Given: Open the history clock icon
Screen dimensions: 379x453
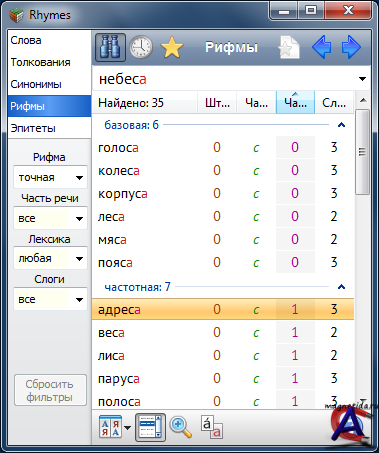Looking at the screenshot, I should (x=141, y=47).
